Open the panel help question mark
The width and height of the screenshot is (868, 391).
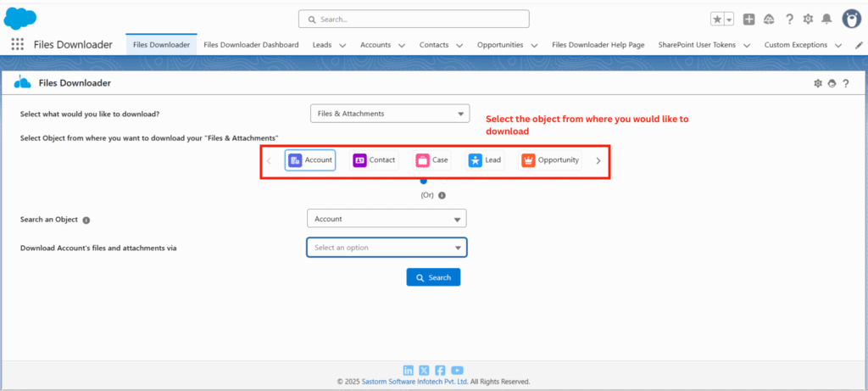845,84
